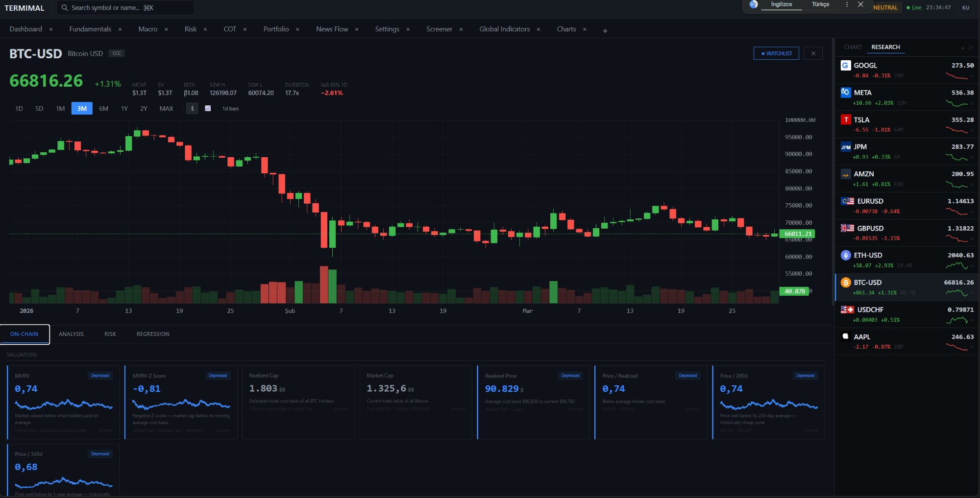Click the search magnifier icon in the search bar
The image size is (980, 498).
coord(64,7)
